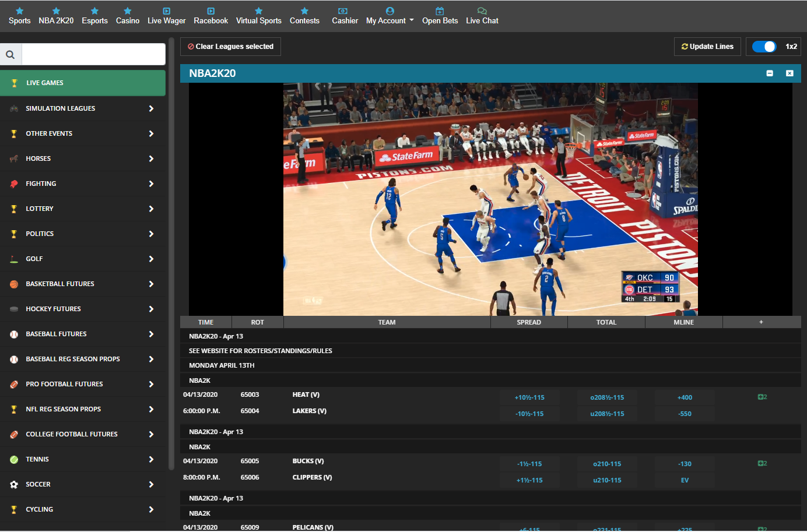This screenshot has width=807, height=532.
Task: Click the Pro Football Futures football icon
Action: click(14, 384)
